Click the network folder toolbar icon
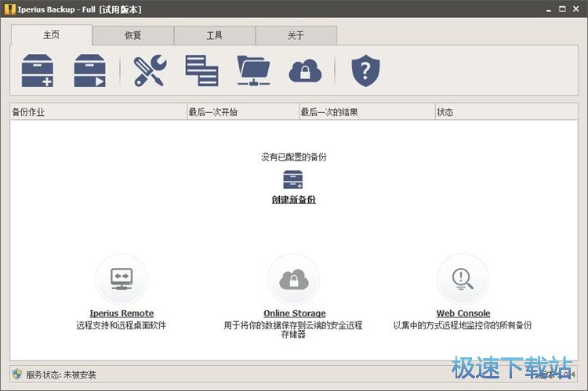The height and width of the screenshot is (391, 588). [253, 71]
